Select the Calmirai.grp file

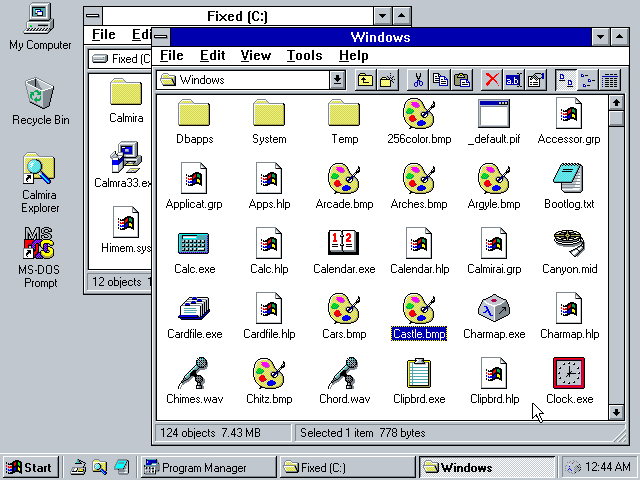click(x=494, y=252)
